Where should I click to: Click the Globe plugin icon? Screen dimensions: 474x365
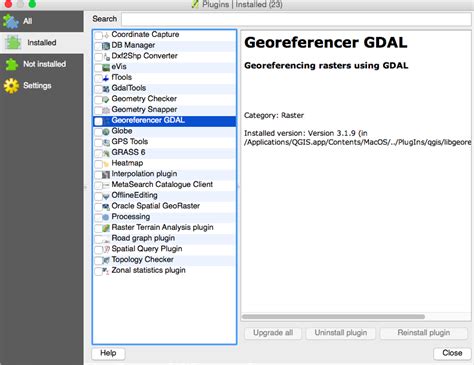(x=106, y=132)
